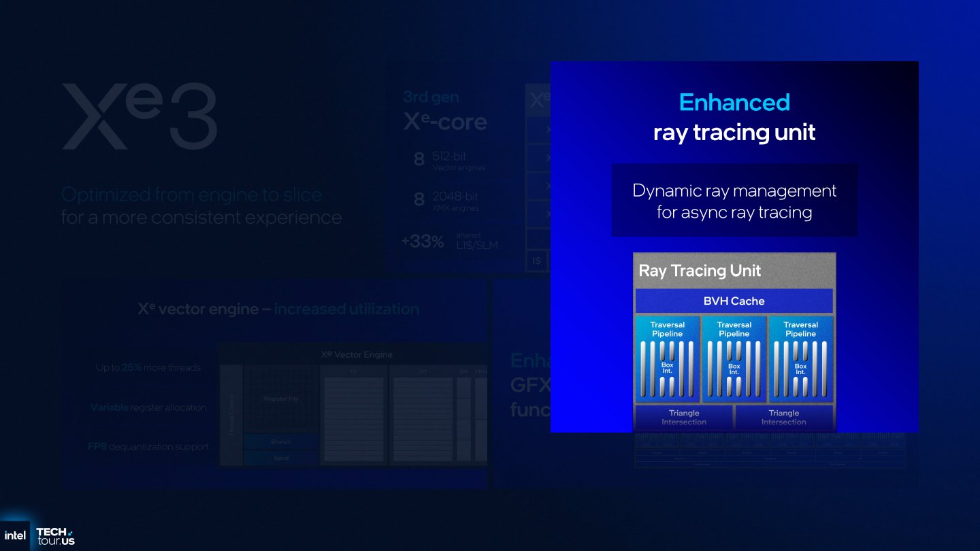
Task: Select the right Triangle Intersection block
Action: point(784,417)
